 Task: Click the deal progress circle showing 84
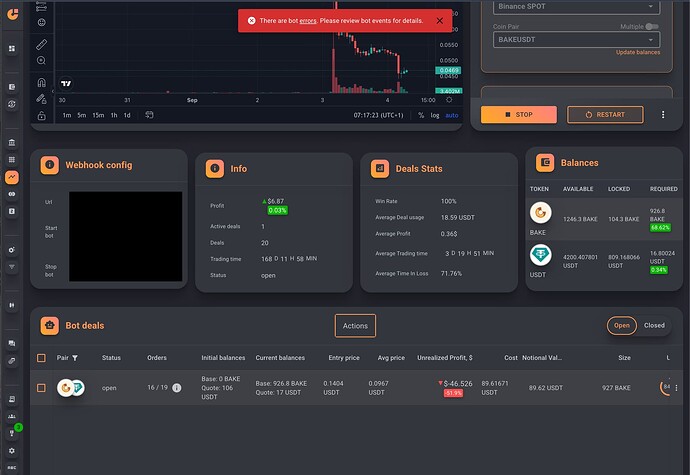[665, 387]
